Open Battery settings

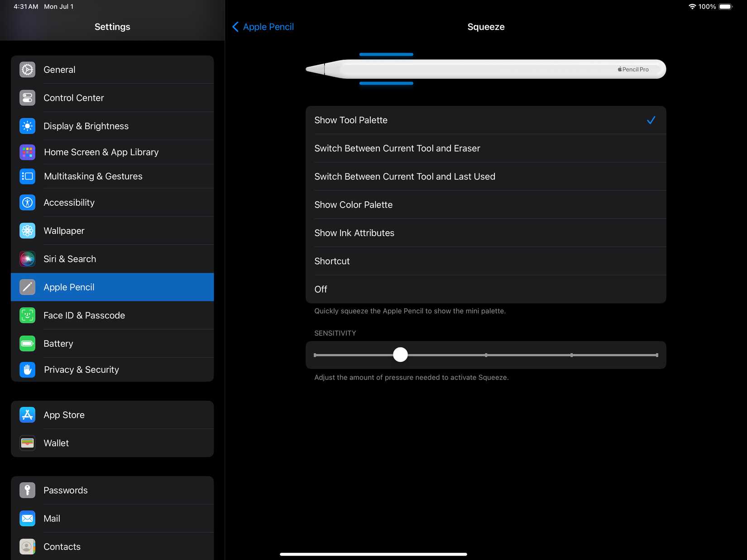112,343
